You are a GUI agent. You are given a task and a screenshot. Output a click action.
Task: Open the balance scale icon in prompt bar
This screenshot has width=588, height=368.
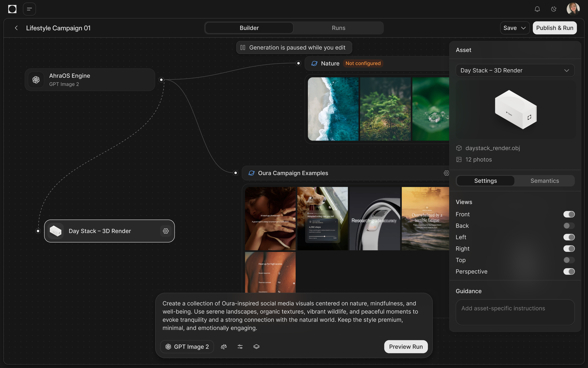(224, 347)
